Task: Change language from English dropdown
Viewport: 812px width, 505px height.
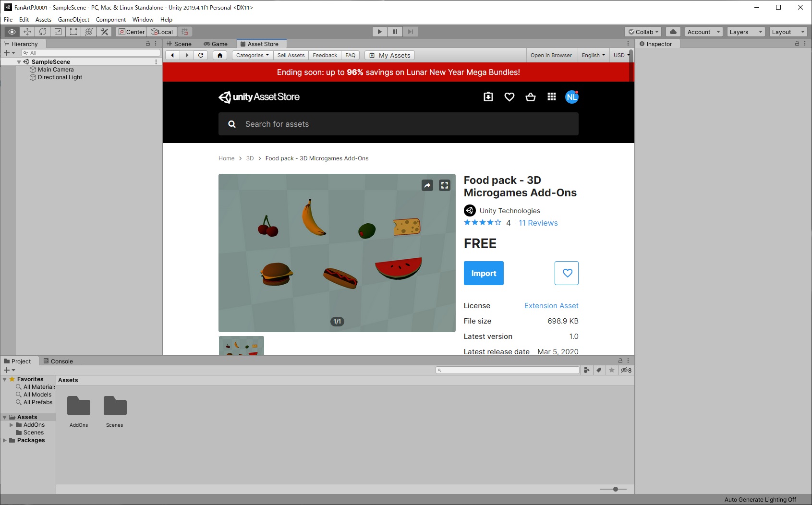Action: tap(593, 55)
